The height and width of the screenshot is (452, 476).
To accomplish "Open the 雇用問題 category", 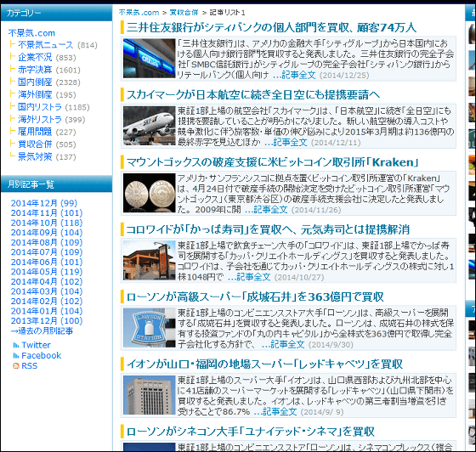I will (35, 132).
